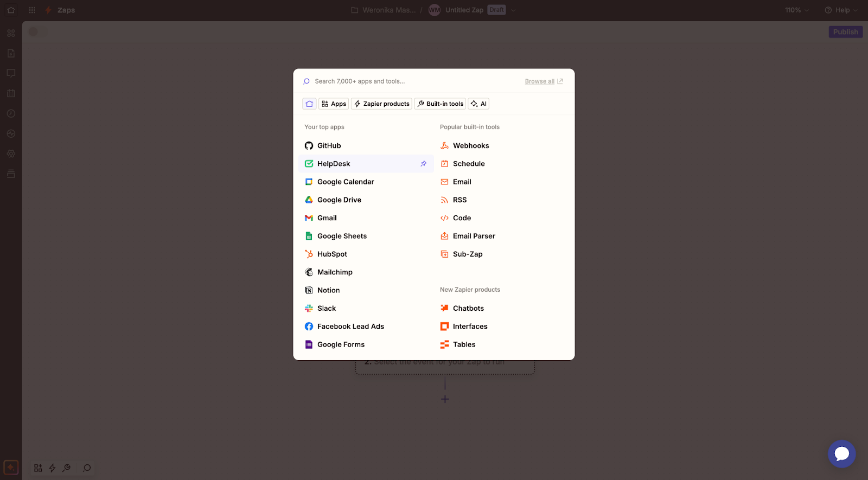Image resolution: width=868 pixels, height=480 pixels.
Task: Switch to the Apps tab
Action: click(x=334, y=104)
